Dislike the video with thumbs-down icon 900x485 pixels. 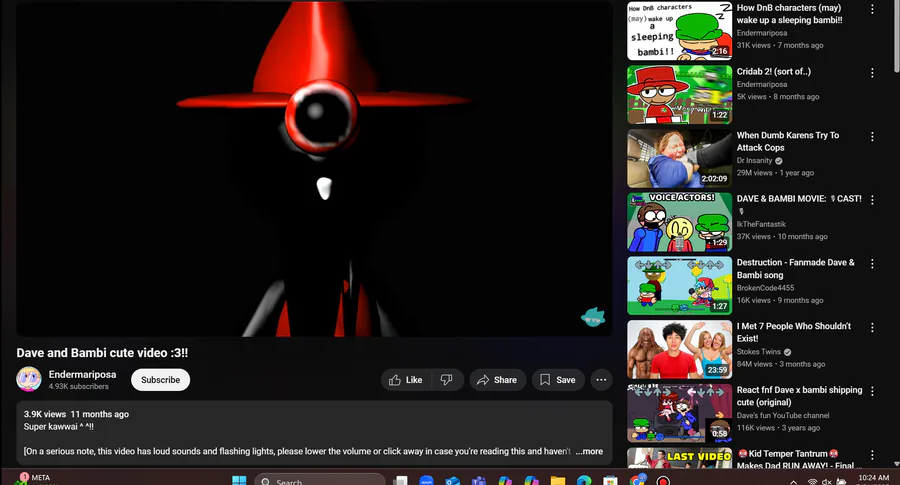[x=447, y=380]
